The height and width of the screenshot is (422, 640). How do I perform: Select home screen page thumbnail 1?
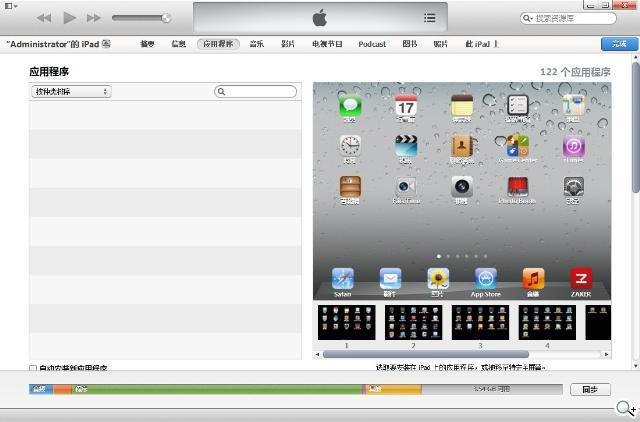347,322
